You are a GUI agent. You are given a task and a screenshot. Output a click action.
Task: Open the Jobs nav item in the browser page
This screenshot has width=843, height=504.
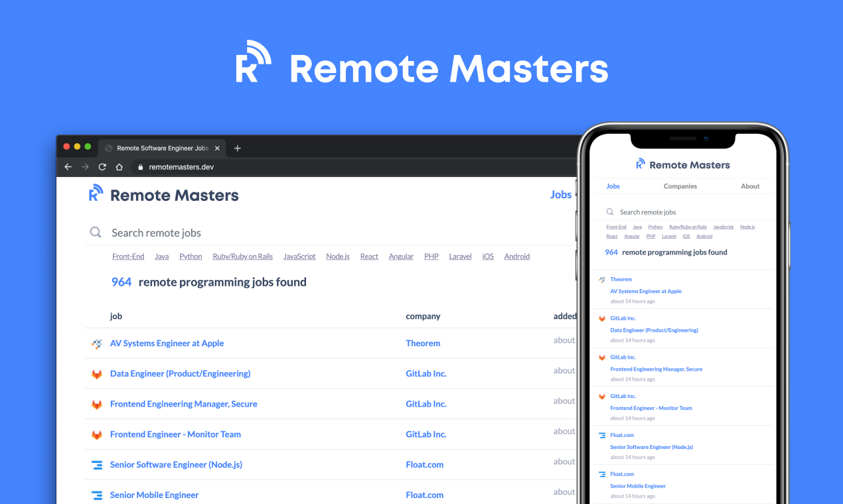coord(561,195)
